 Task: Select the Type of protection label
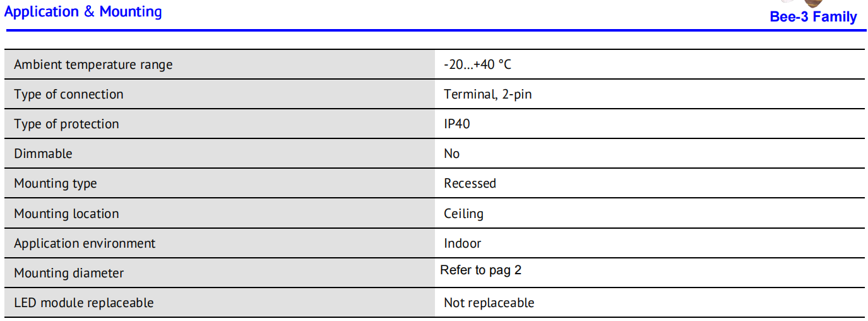pyautogui.click(x=66, y=124)
